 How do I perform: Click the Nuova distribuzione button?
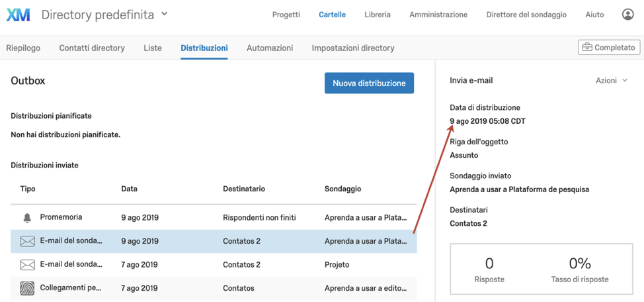point(369,83)
